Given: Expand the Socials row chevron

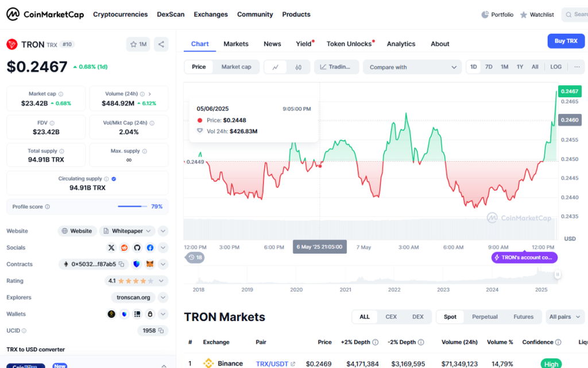Looking at the screenshot, I should 163,248.
